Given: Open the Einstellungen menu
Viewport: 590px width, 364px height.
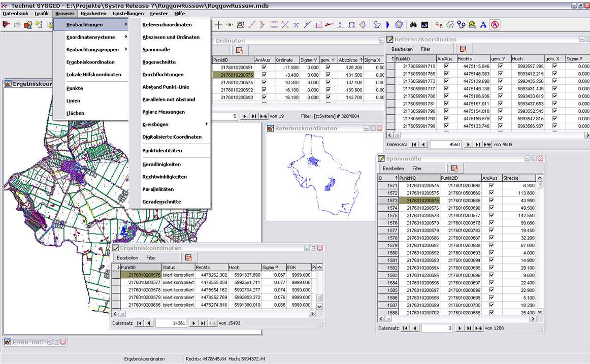Looking at the screenshot, I should (x=128, y=13).
